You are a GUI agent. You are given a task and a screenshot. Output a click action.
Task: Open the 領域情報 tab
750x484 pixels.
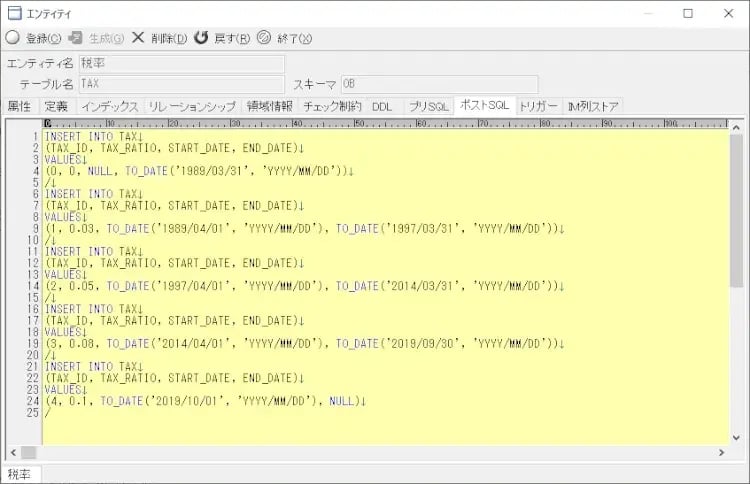(269, 106)
